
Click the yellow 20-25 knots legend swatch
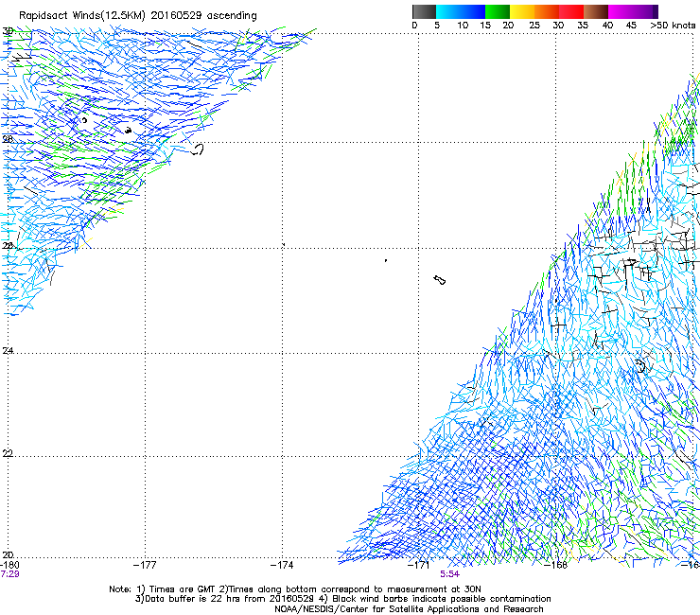[x=522, y=11]
